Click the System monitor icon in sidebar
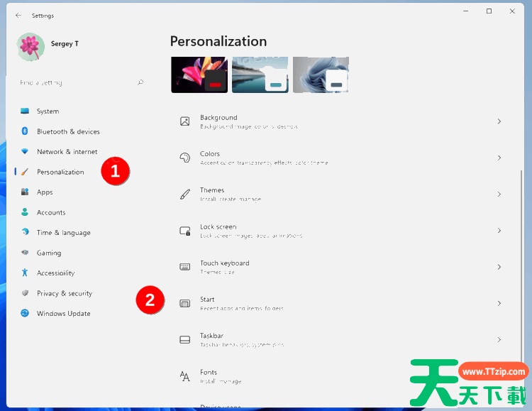The width and height of the screenshot is (532, 411). click(25, 111)
